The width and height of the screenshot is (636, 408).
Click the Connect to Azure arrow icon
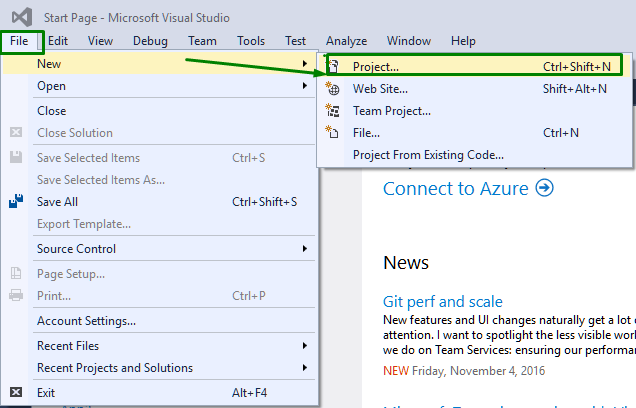pyautogui.click(x=545, y=188)
